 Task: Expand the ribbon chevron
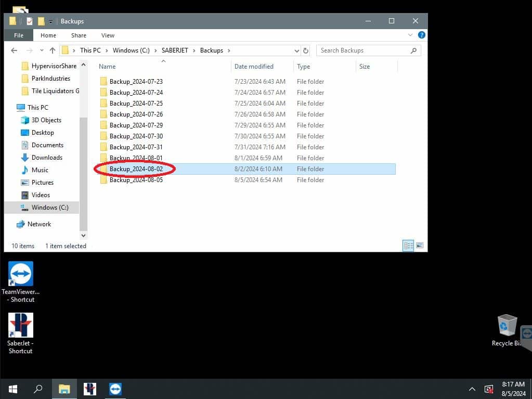click(410, 35)
